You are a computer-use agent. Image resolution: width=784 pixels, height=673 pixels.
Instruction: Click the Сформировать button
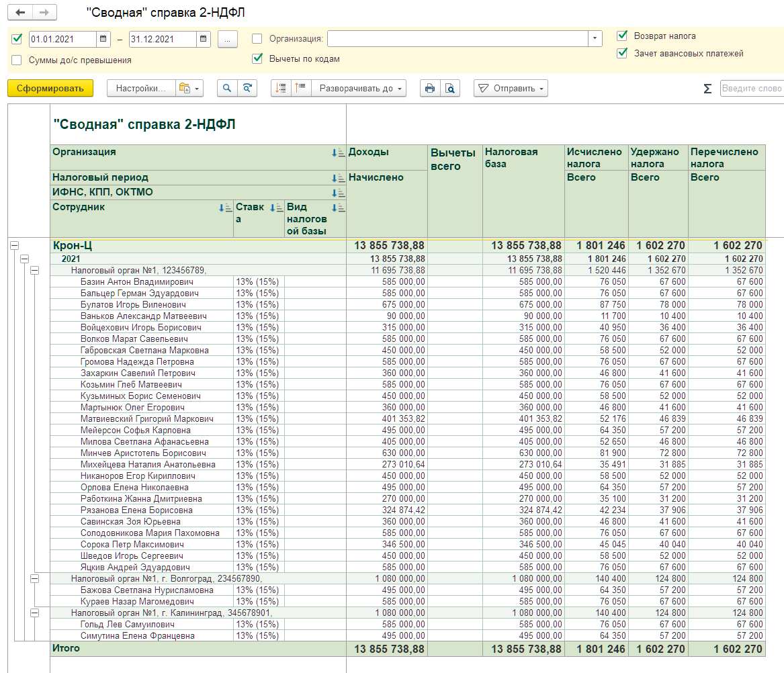pyautogui.click(x=50, y=88)
